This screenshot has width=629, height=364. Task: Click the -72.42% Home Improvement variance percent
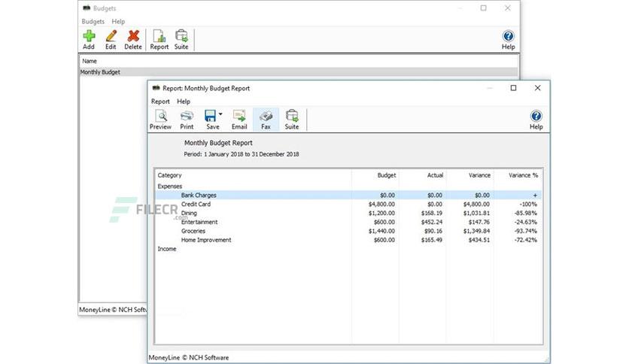point(525,240)
